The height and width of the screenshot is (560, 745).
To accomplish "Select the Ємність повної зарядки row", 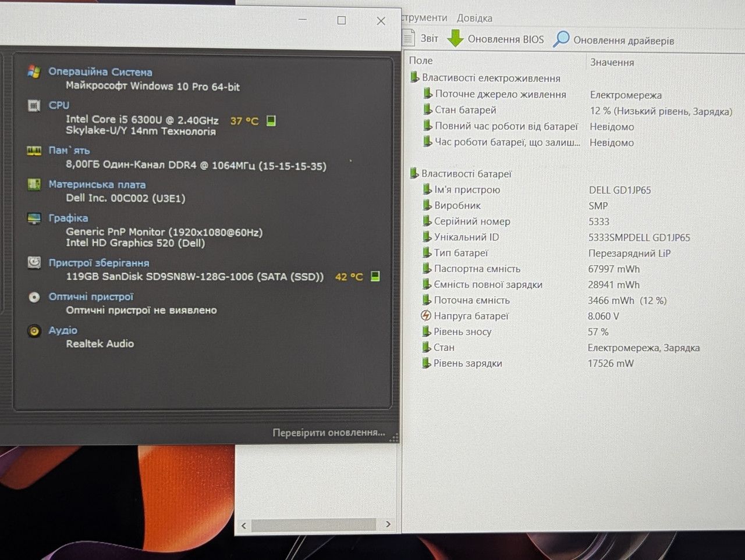I will [x=530, y=284].
